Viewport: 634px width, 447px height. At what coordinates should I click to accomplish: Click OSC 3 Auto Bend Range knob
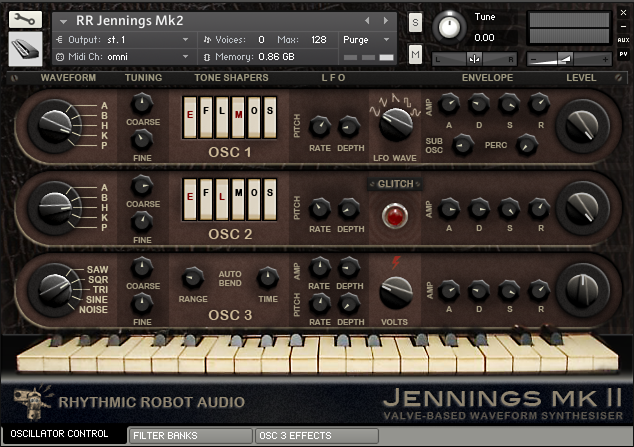tap(192, 278)
